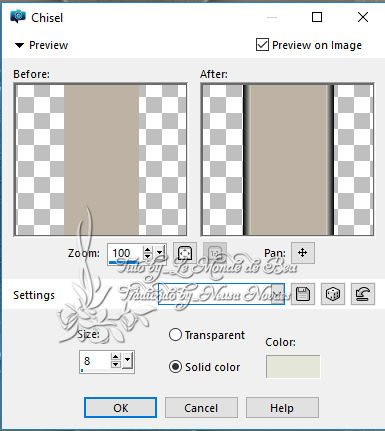The image size is (385, 431).
Task: Save preset using the floppy disk icon
Action: pyautogui.click(x=303, y=294)
